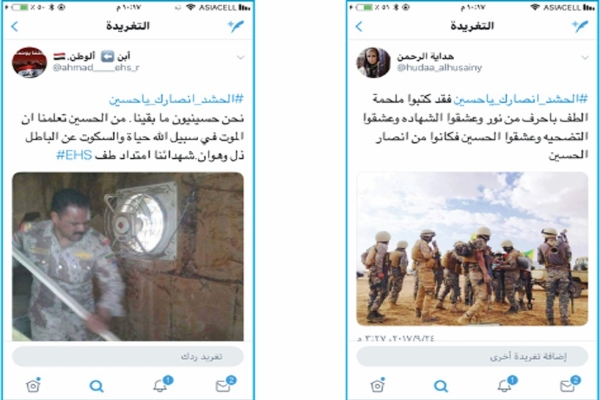Open the #EHS hashtag link
The width and height of the screenshot is (600, 400).
[74, 155]
